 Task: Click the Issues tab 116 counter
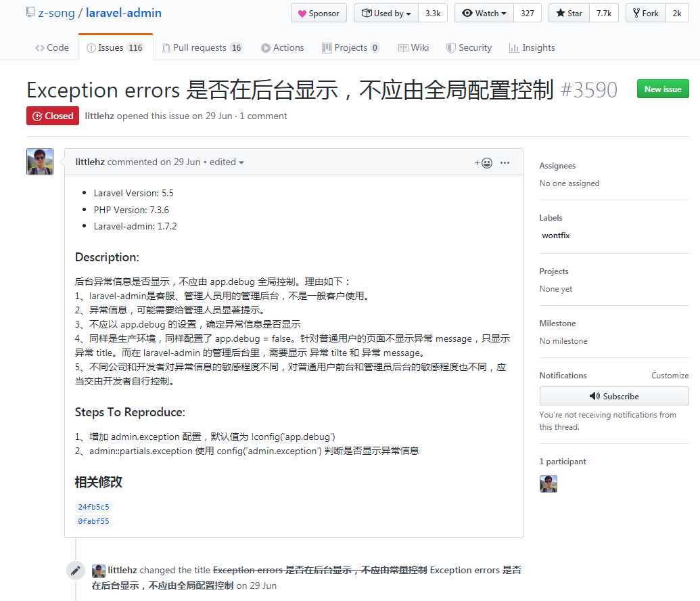[135, 48]
